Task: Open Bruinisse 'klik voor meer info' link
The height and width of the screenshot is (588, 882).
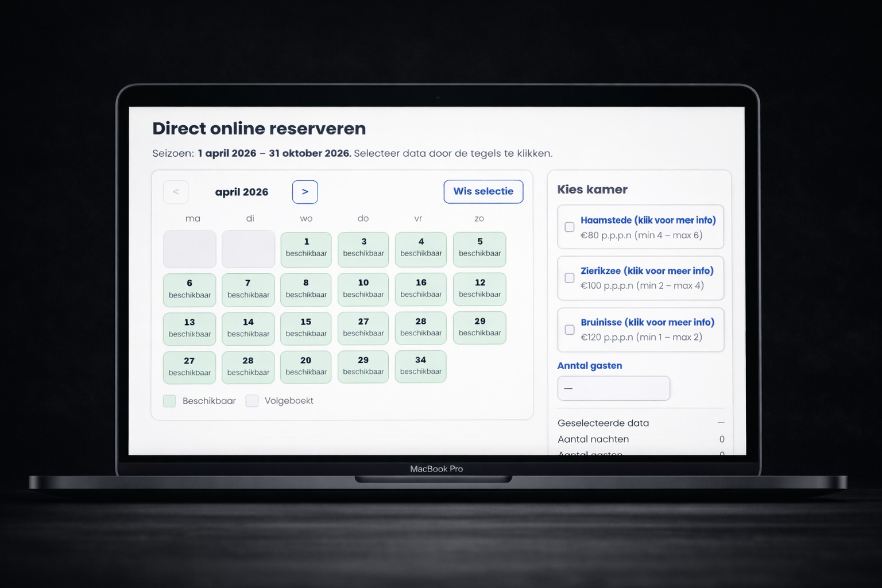Action: tap(647, 322)
